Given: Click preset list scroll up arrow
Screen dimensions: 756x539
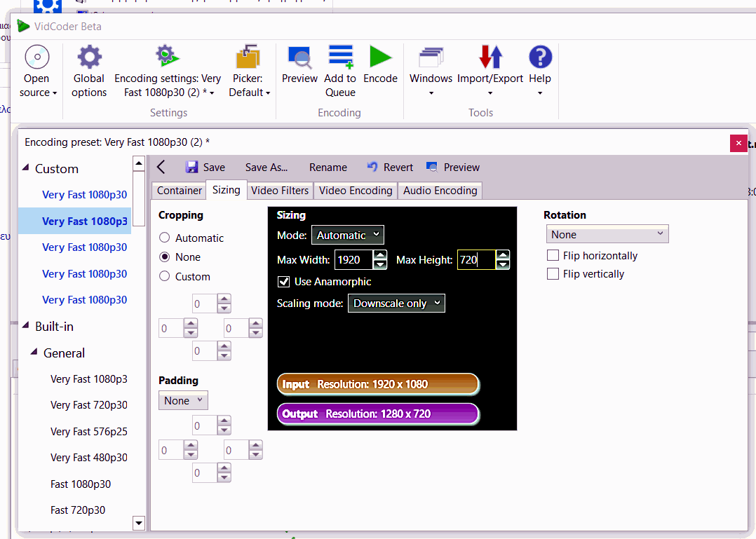Looking at the screenshot, I should [138, 164].
